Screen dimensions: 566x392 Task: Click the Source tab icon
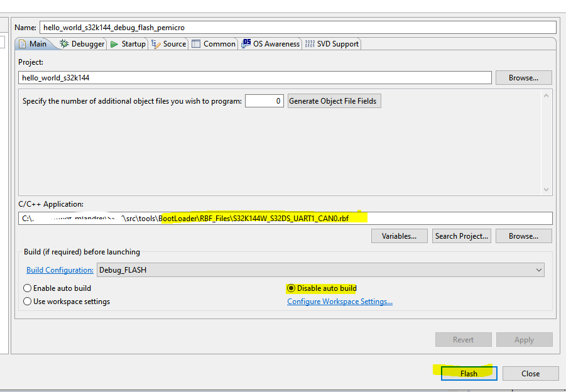[156, 44]
